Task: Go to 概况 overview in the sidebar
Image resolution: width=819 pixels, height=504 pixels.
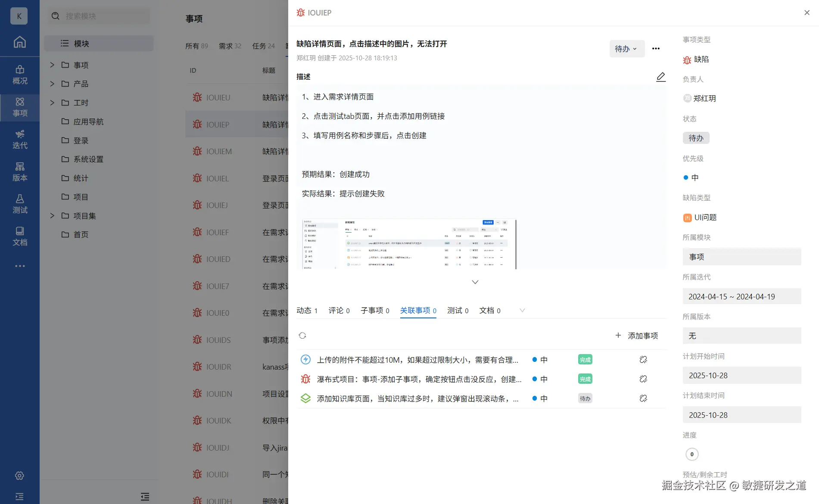Action: pos(20,75)
